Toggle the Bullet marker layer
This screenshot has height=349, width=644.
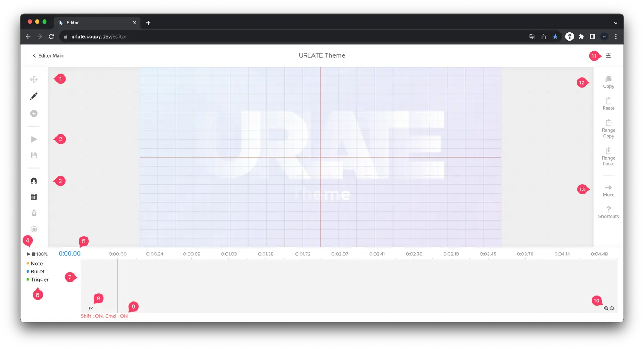coord(37,271)
